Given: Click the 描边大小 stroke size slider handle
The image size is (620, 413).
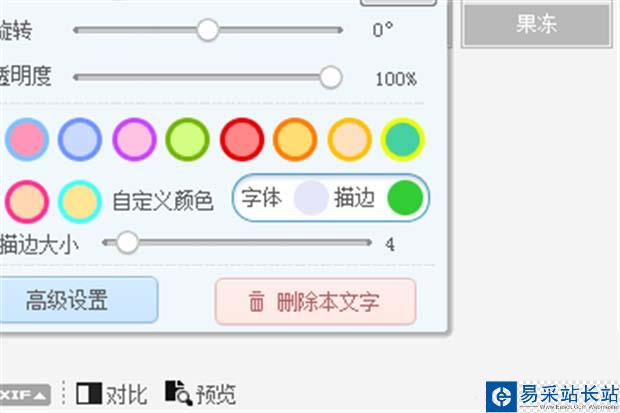Looking at the screenshot, I should 127,242.
